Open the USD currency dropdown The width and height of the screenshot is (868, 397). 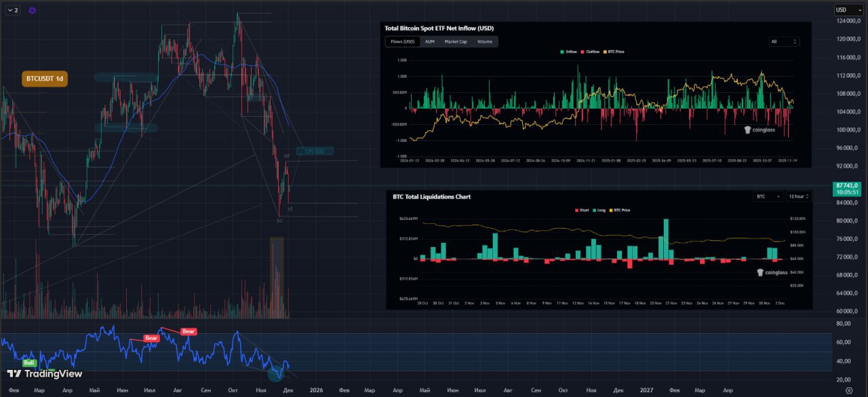click(x=848, y=10)
